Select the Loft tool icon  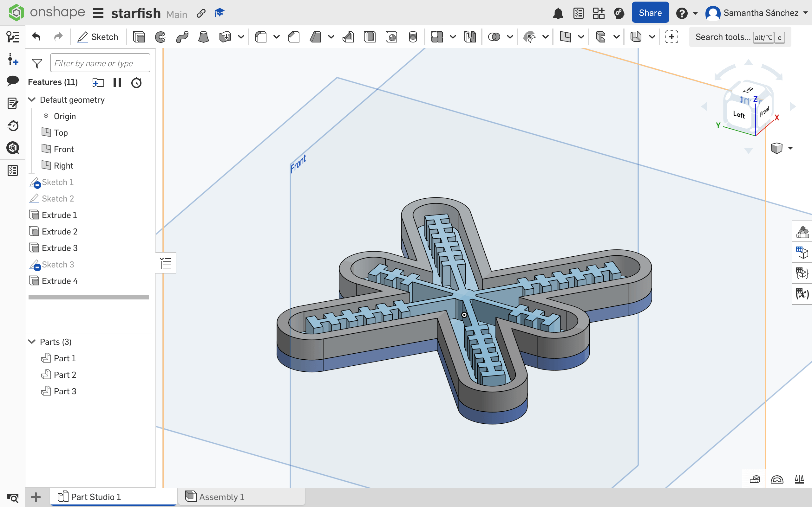(203, 37)
